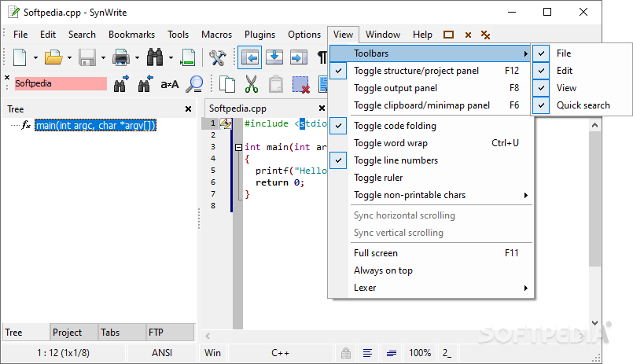Image resolution: width=633 pixels, height=364 pixels.
Task: Cut the selection using the scissors icon
Action: point(252,84)
